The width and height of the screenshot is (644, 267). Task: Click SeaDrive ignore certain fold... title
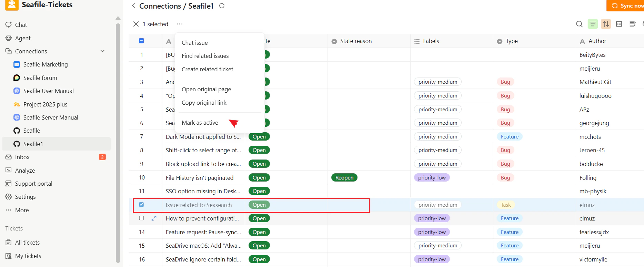coord(203,259)
